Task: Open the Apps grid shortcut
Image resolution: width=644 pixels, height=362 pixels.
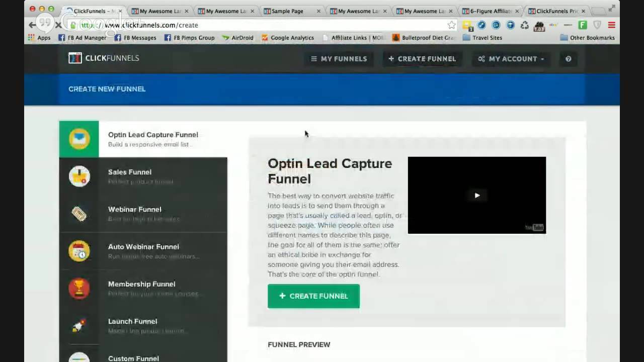Action: point(39,38)
